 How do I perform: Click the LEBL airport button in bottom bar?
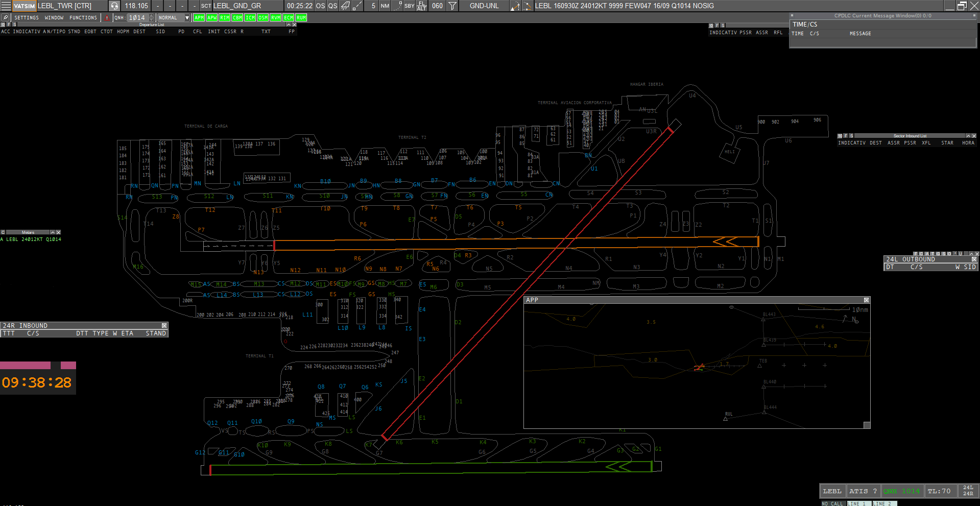point(832,491)
